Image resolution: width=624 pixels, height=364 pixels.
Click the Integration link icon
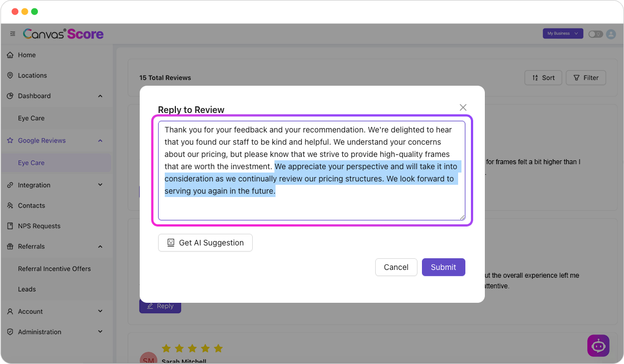pyautogui.click(x=10, y=185)
